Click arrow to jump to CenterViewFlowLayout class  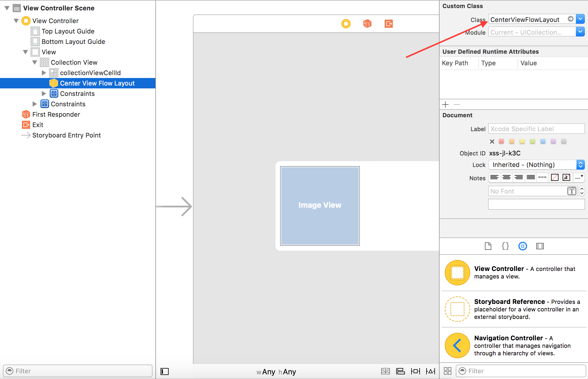tap(570, 19)
